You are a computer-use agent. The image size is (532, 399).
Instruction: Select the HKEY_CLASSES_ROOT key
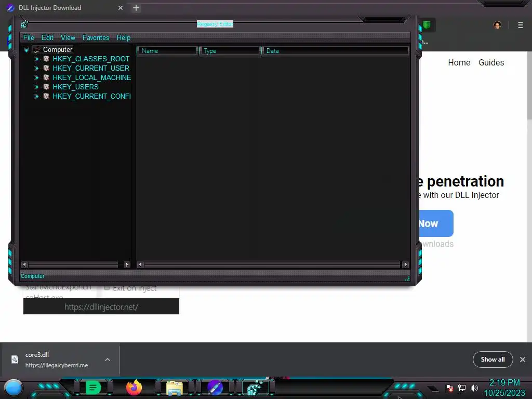click(91, 59)
